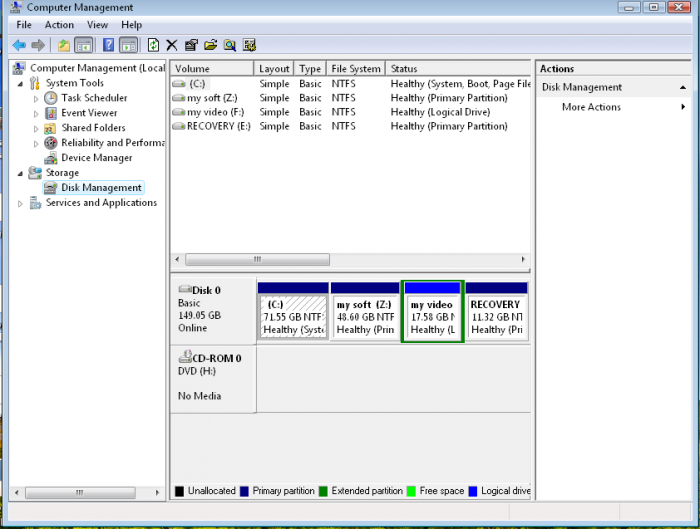700x529 pixels.
Task: Click the Refresh toolbar icon
Action: [153, 45]
